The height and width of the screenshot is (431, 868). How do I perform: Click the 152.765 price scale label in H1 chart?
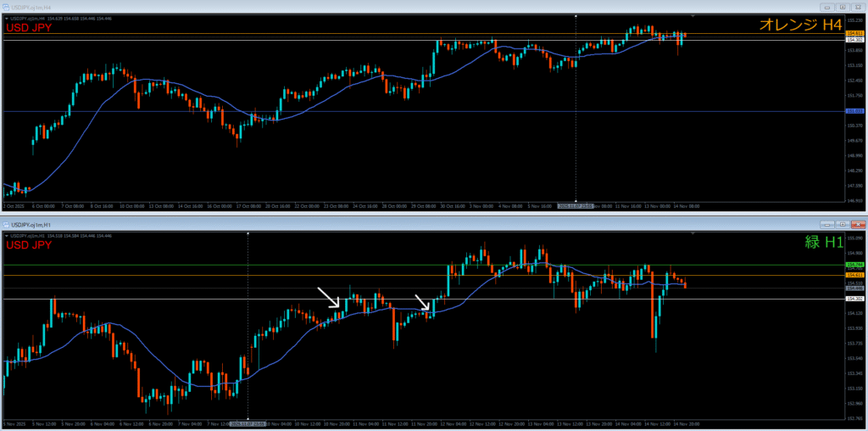854,418
